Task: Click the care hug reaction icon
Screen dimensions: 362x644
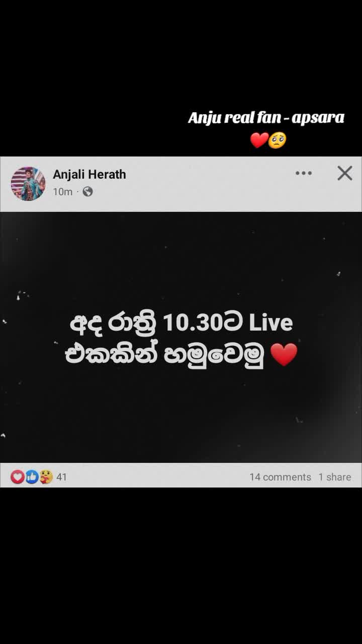Action: pos(46,477)
